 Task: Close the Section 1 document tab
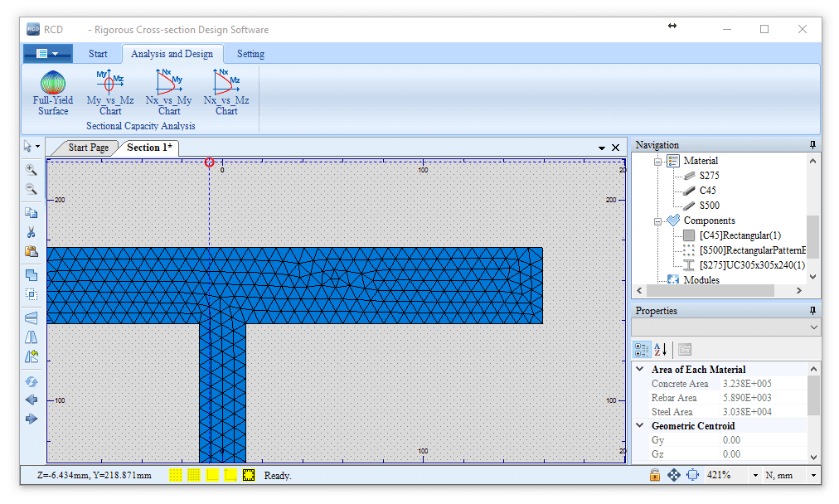coord(615,148)
